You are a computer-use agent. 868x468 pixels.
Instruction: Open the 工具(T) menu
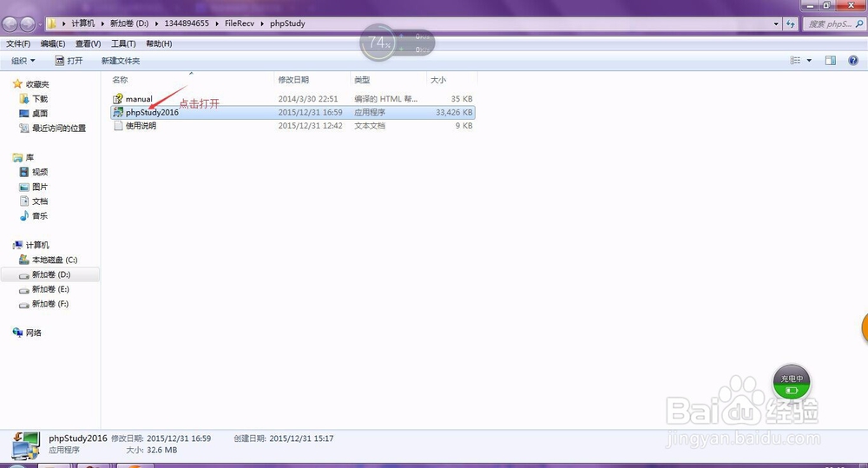tap(123, 43)
